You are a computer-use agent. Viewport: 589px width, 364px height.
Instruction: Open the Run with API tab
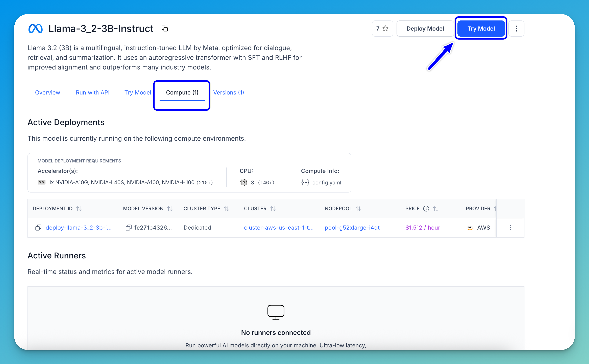click(x=92, y=92)
